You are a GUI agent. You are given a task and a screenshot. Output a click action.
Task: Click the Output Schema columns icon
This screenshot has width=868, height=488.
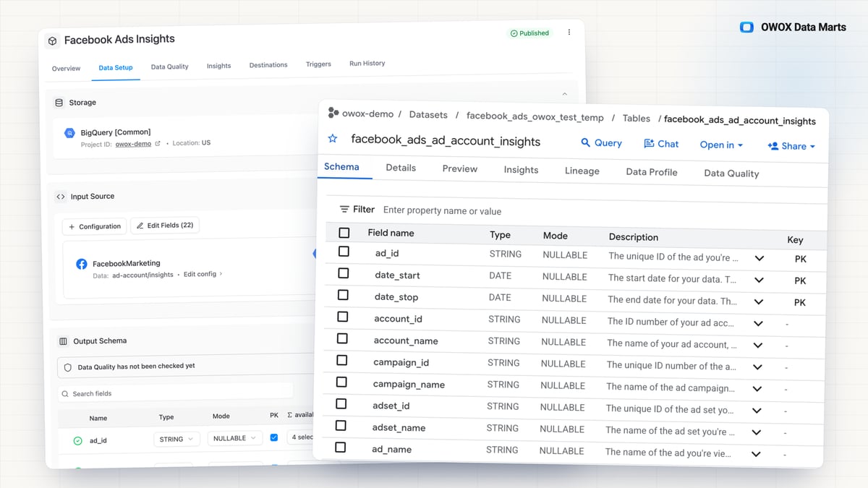63,341
